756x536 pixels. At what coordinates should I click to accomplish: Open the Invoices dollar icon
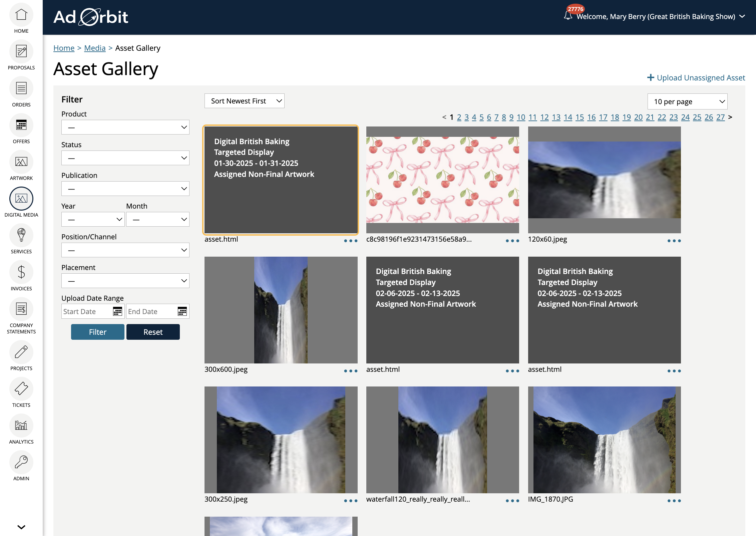click(x=21, y=272)
